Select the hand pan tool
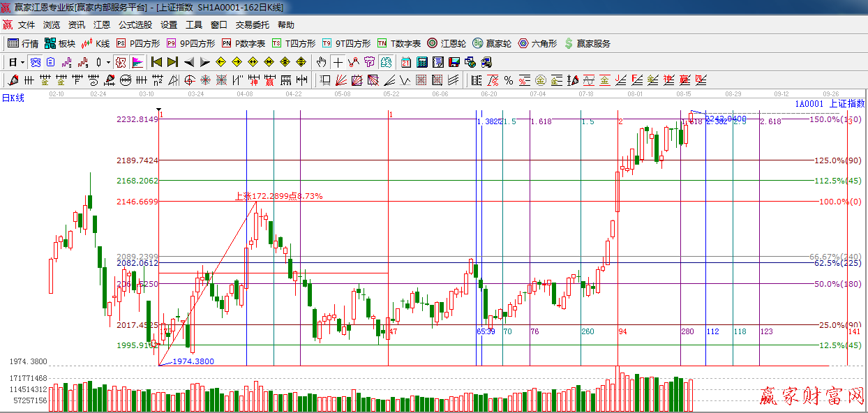 (321, 62)
